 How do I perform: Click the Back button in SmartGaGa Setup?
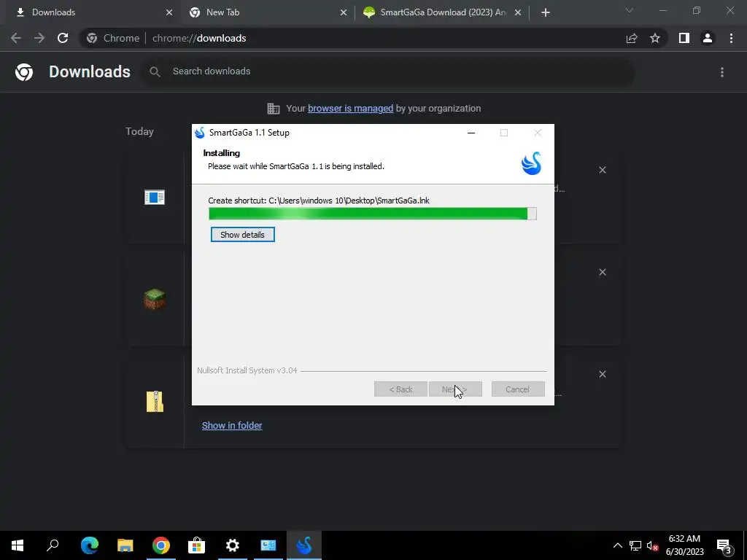point(400,389)
